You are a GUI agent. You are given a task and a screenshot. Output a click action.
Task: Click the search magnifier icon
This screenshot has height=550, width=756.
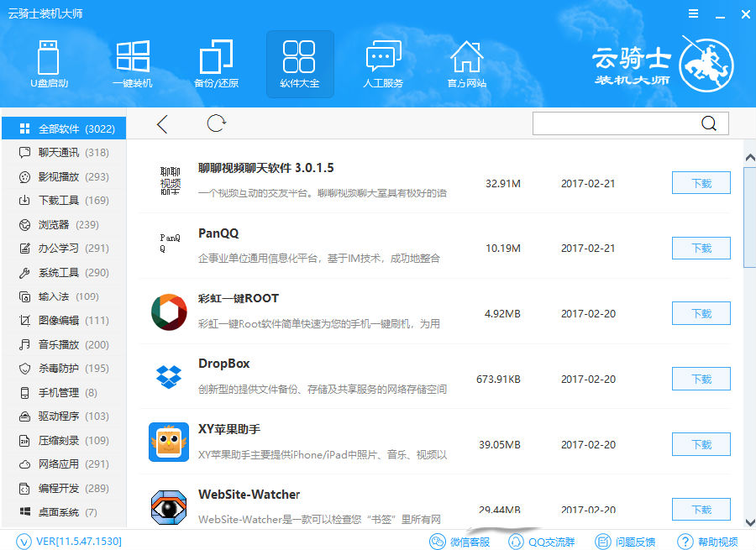(x=708, y=124)
